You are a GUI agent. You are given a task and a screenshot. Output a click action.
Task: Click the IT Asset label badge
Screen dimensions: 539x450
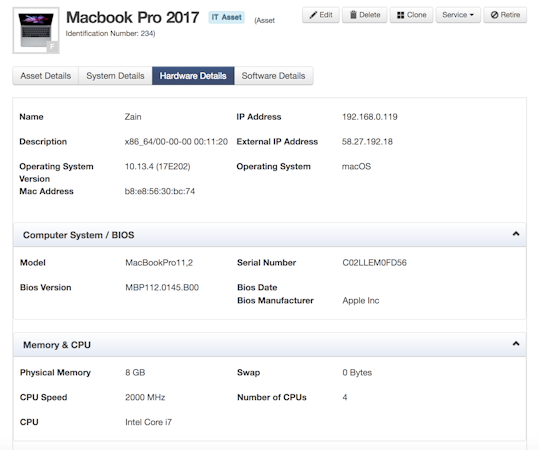pyautogui.click(x=227, y=17)
